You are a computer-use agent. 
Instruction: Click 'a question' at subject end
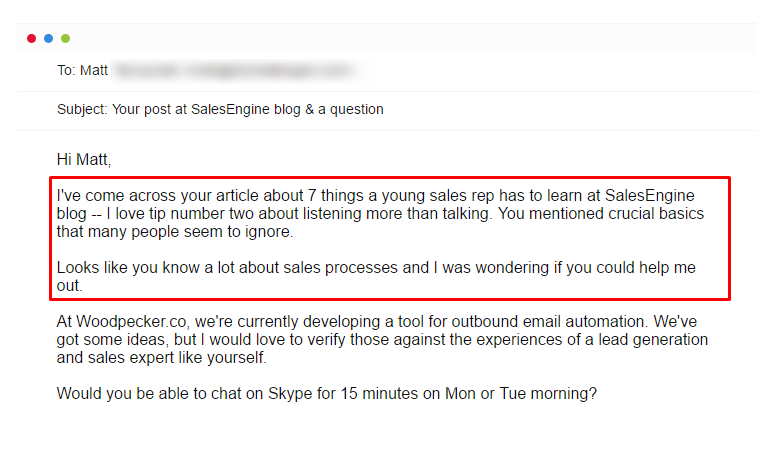tap(351, 109)
